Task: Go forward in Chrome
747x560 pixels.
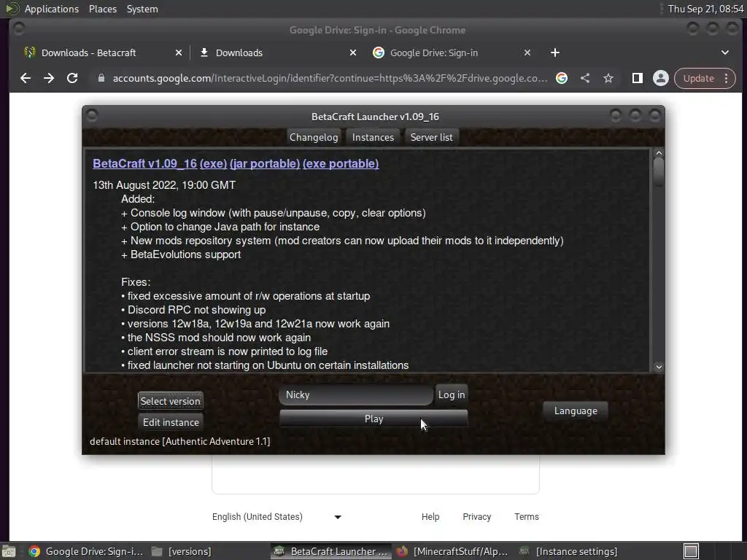Action: pyautogui.click(x=49, y=78)
